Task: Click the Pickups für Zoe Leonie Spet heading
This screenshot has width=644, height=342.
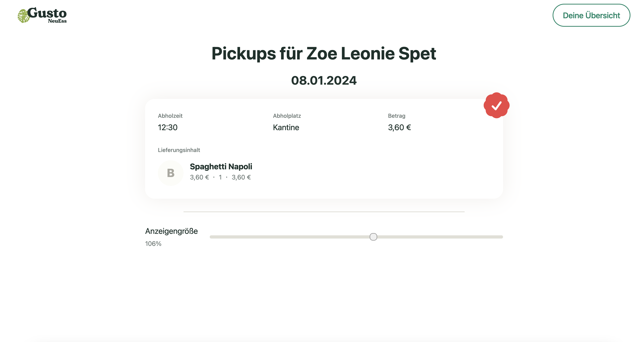Action: pos(324,53)
